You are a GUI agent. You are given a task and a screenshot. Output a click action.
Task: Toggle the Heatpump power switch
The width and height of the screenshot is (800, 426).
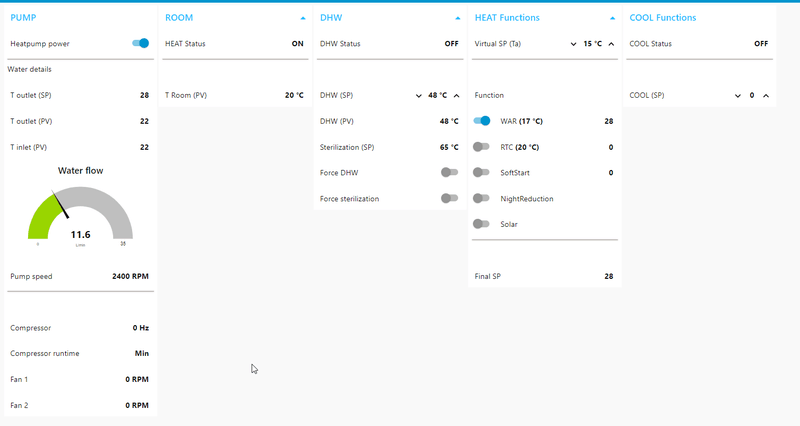click(140, 43)
